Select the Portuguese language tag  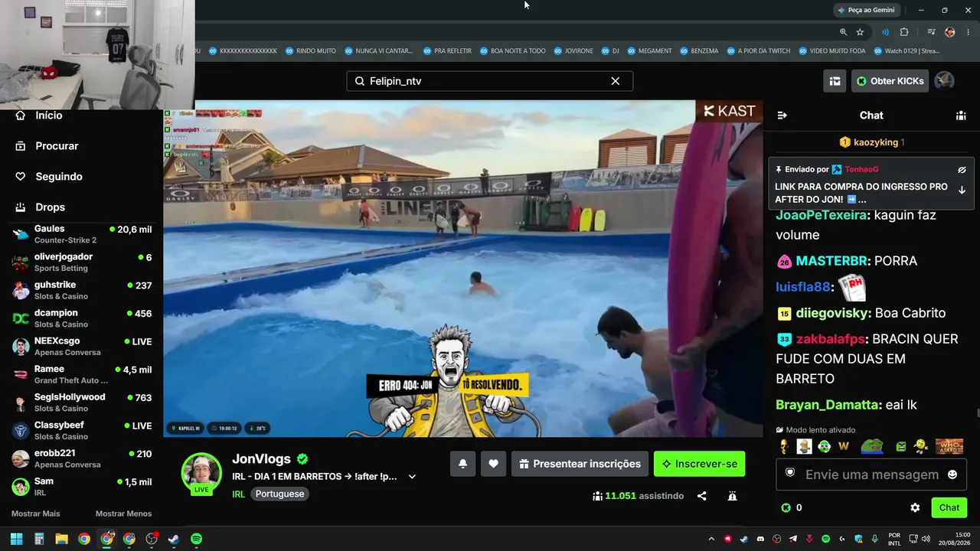[x=280, y=494]
